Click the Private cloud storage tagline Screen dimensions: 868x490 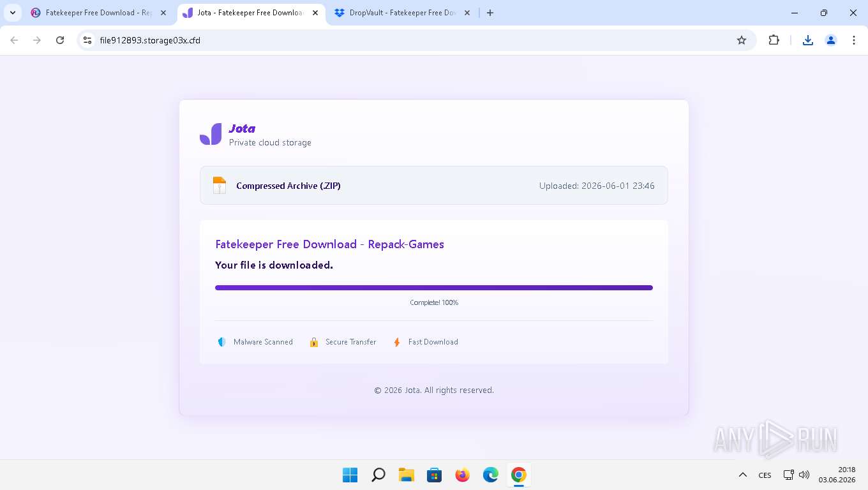point(270,142)
